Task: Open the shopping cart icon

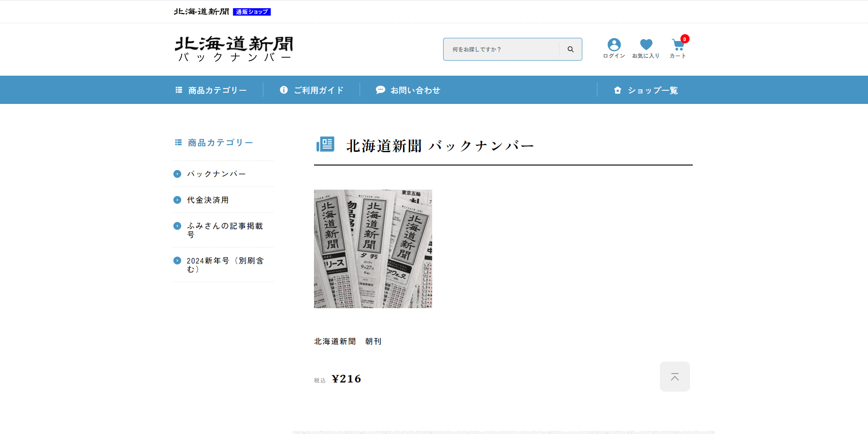Action: (x=678, y=45)
